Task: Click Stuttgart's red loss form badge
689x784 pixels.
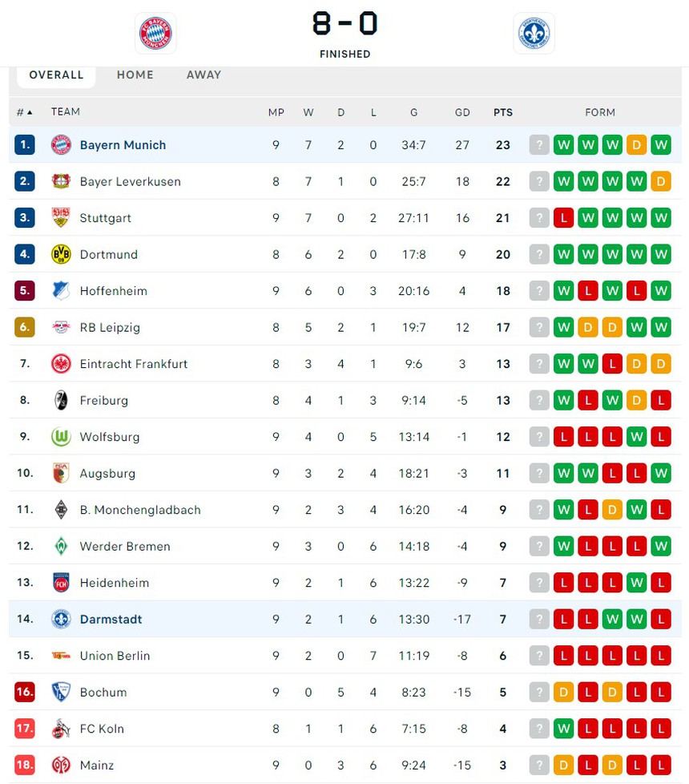Action: (x=563, y=218)
